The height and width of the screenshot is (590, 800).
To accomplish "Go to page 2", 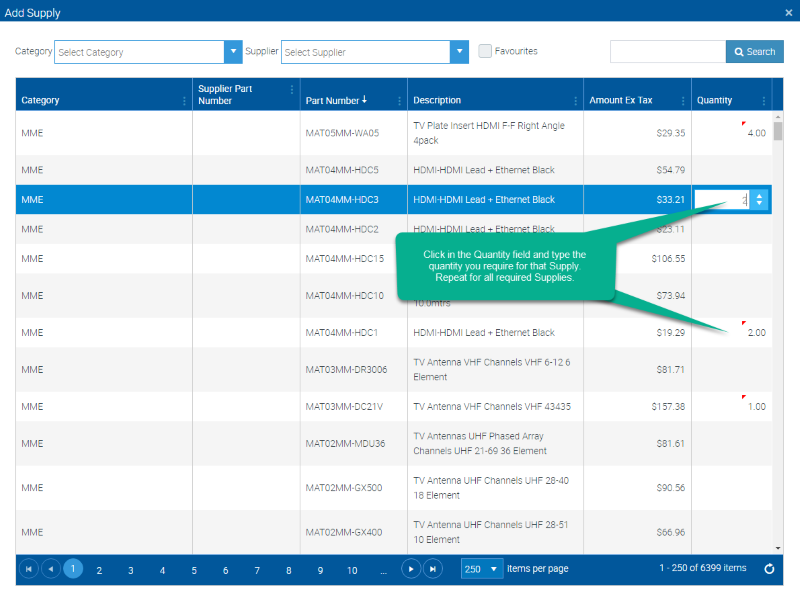I will [x=99, y=570].
